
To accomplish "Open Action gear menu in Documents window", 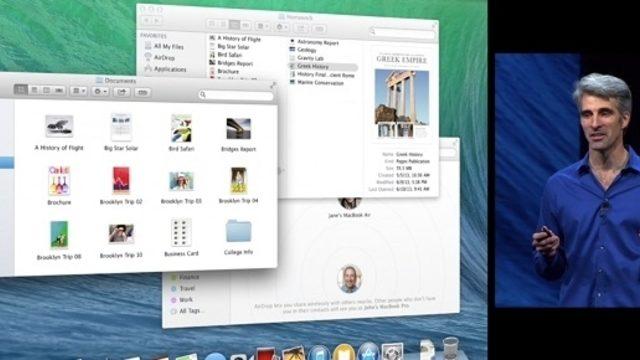I will click(x=100, y=91).
